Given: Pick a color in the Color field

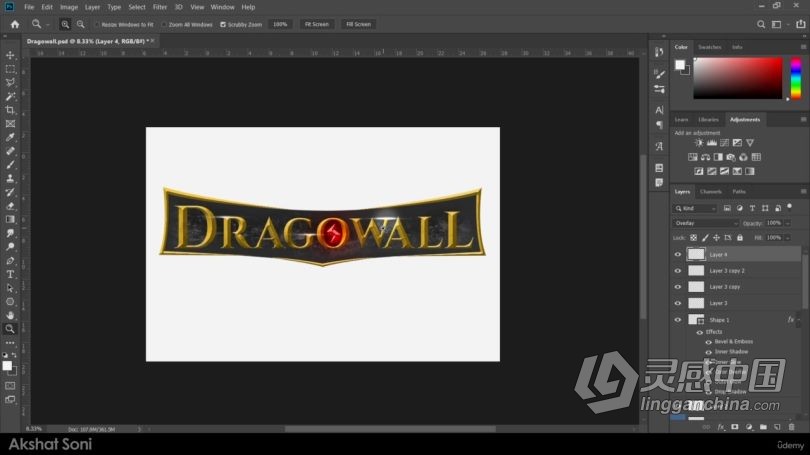Looking at the screenshot, I should (x=738, y=78).
